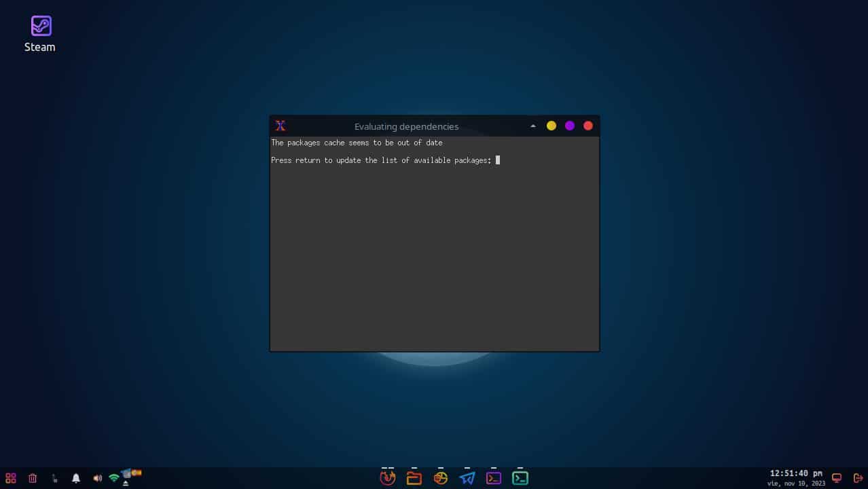868x489 pixels.
Task: Click the small device icon beside the trash
Action: (54, 478)
